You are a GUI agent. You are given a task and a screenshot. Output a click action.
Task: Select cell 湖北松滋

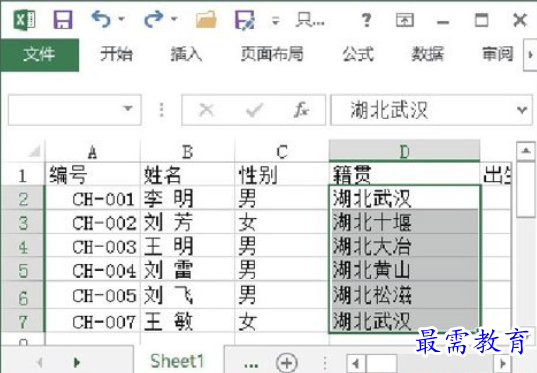(x=404, y=295)
